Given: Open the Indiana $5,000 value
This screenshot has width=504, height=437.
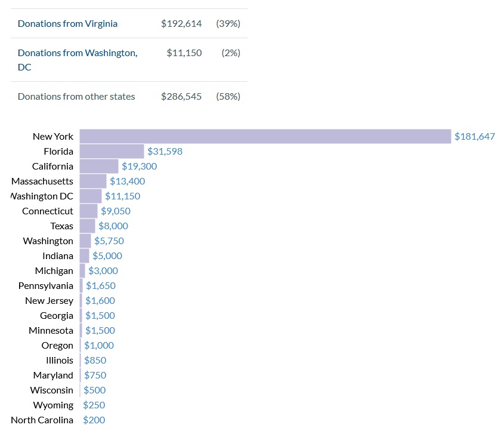Looking at the screenshot, I should pyautogui.click(x=107, y=256).
